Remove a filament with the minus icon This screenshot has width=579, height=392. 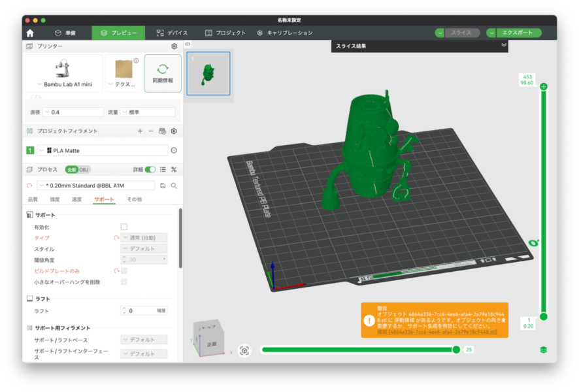pos(151,131)
